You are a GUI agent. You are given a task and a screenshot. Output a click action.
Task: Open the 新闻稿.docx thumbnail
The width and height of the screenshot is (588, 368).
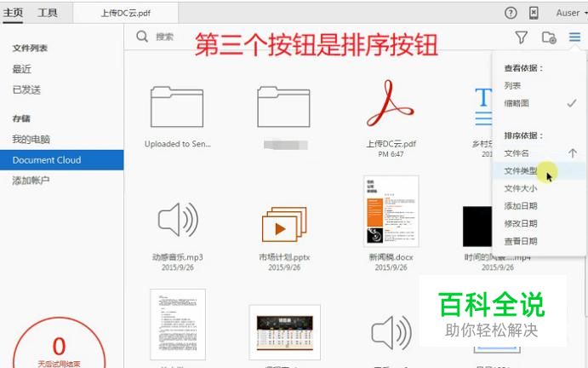(391, 211)
